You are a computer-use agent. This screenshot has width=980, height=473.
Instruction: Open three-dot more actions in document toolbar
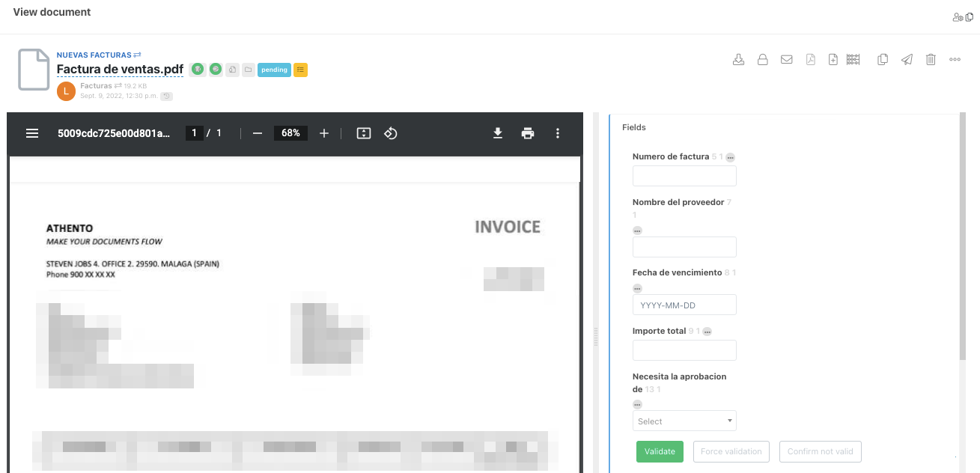pos(955,60)
